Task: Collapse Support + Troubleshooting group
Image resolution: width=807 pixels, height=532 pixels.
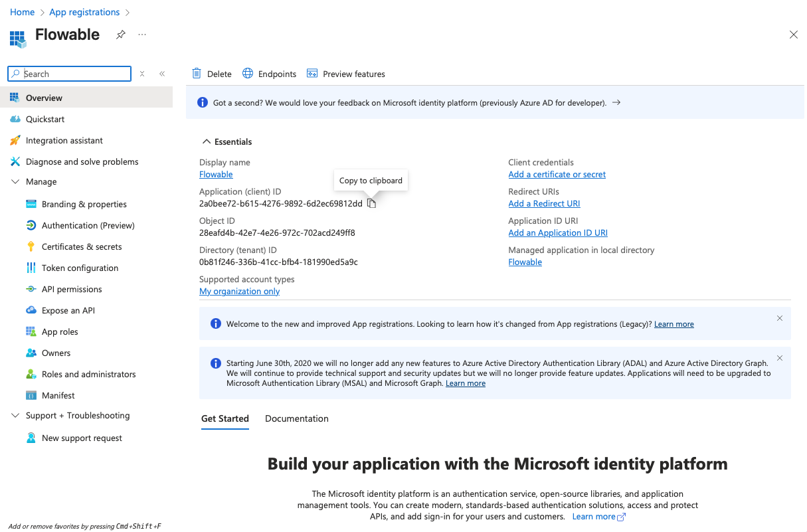Action: [x=15, y=415]
